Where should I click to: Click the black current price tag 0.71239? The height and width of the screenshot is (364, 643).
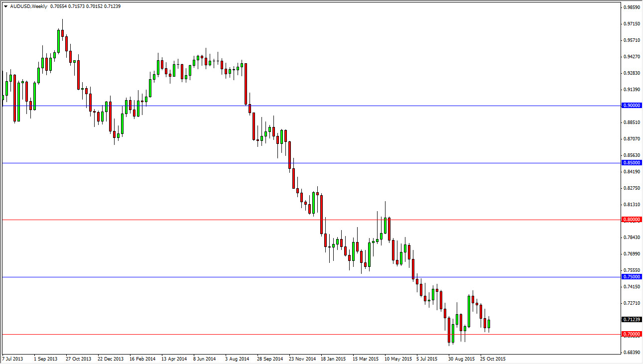click(631, 319)
